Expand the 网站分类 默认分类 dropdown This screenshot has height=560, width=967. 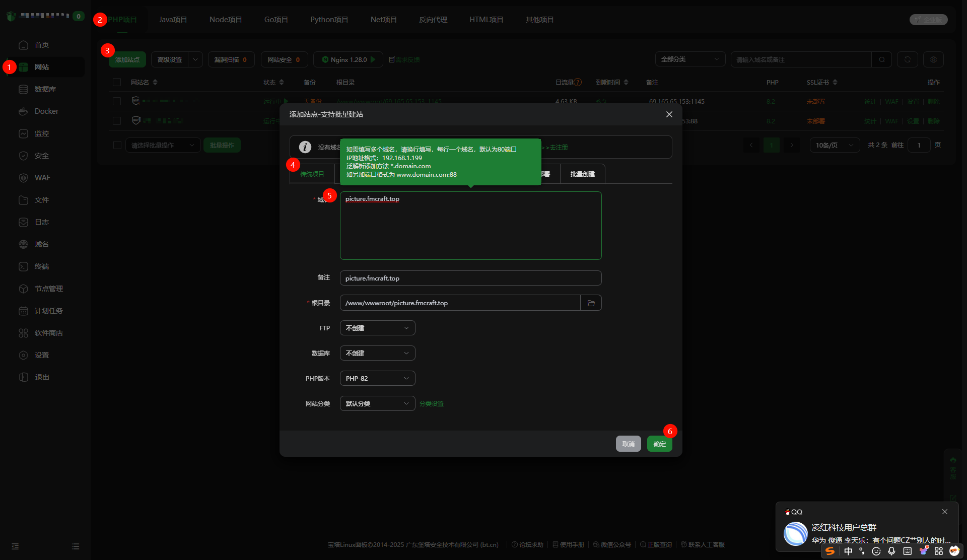point(377,403)
